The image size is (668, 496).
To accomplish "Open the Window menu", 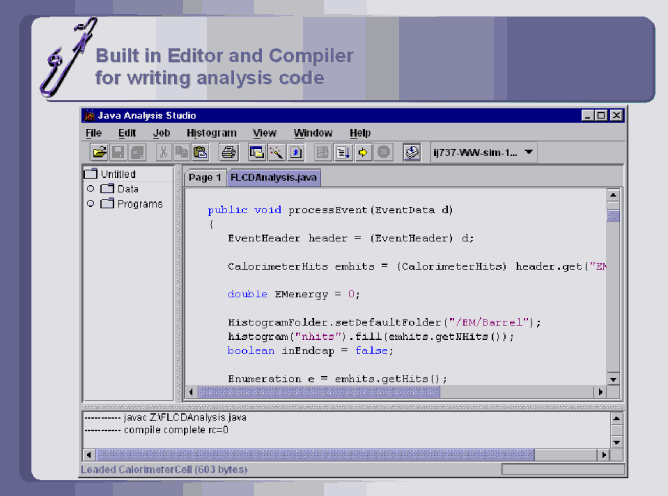I will pos(313,133).
